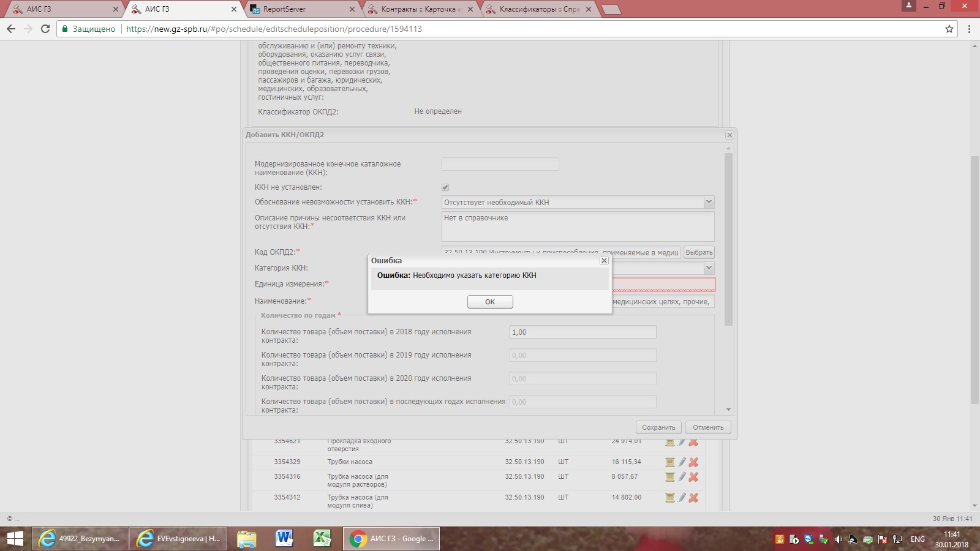This screenshot has height=551, width=980.
Task: Close the ReportServer tab
Action: 352,9
